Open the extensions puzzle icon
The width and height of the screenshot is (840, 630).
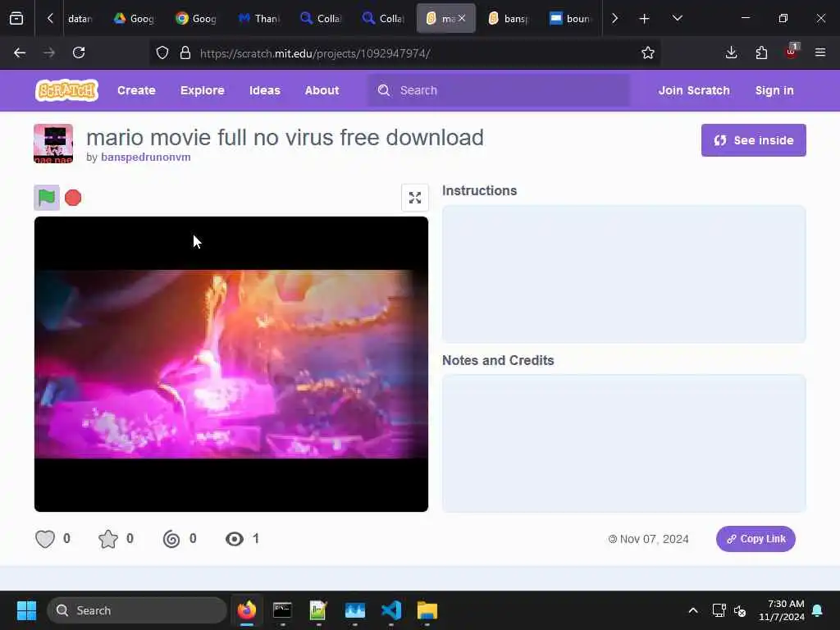point(761,52)
